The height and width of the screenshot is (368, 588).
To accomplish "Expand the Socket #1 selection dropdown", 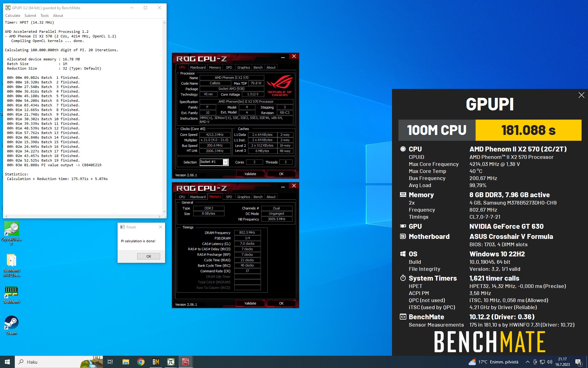I will coord(225,162).
